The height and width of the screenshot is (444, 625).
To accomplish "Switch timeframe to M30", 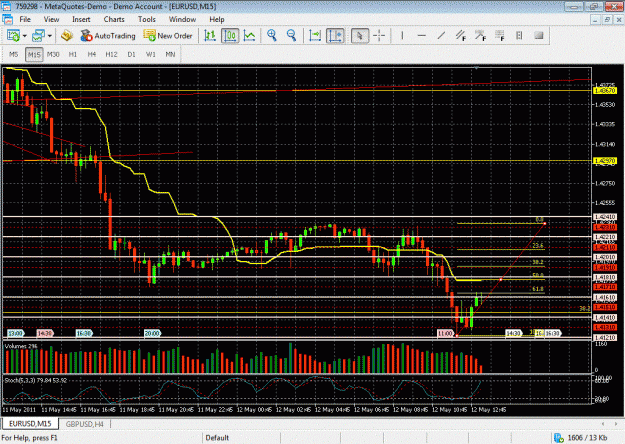I will pyautogui.click(x=53, y=55).
